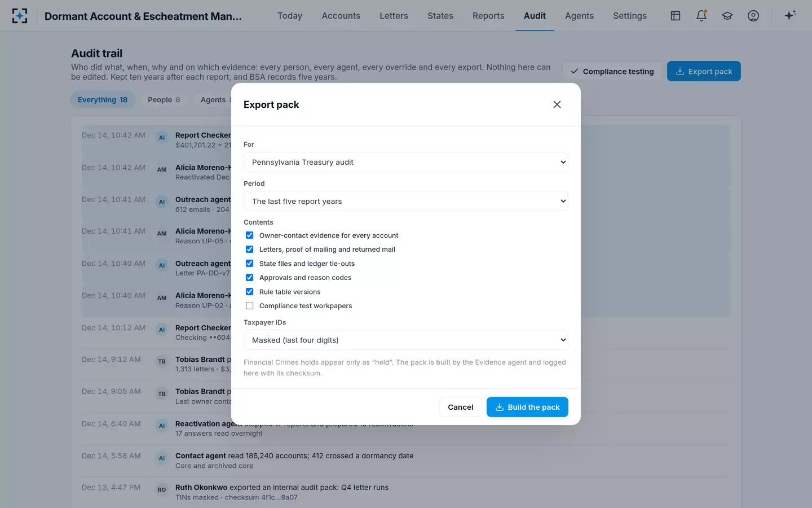Cancel the export pack dialog
The image size is (812, 508).
(x=461, y=407)
